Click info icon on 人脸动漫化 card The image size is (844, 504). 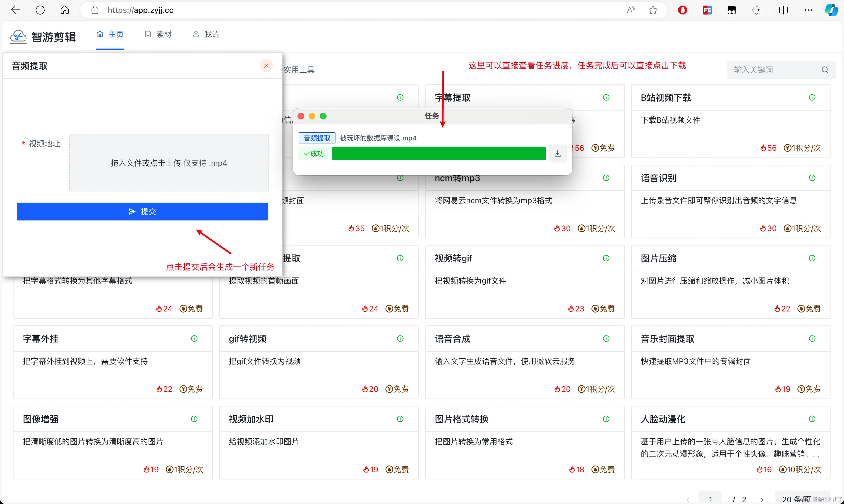[812, 419]
